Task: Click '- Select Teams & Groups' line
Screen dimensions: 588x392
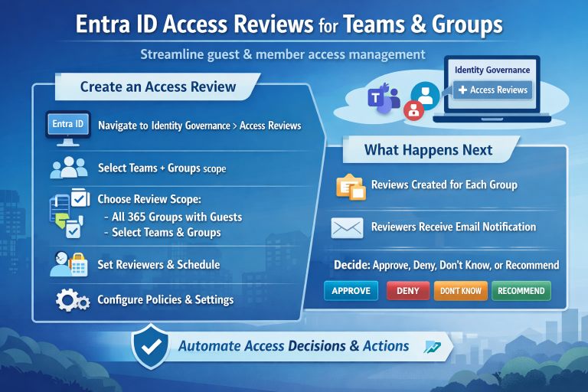Action: click(x=163, y=233)
